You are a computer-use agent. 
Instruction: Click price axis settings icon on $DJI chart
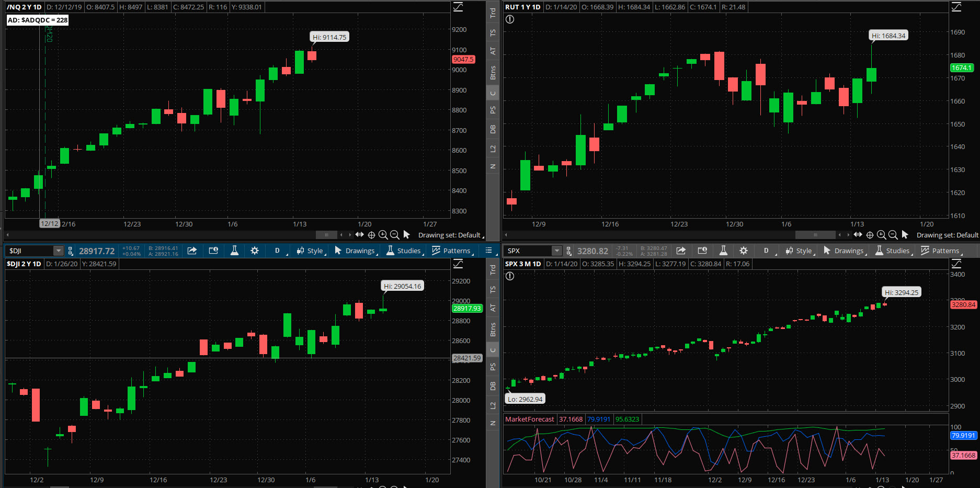458,264
